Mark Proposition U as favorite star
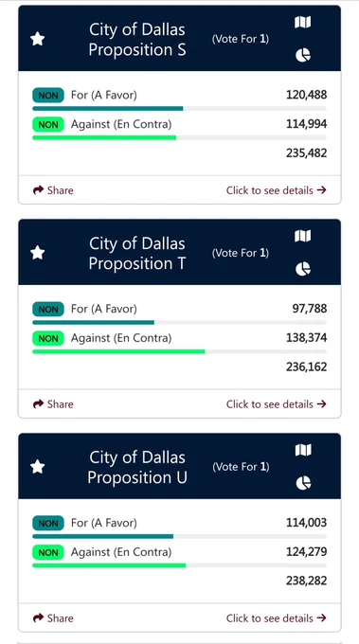359x644 pixels. (37, 467)
